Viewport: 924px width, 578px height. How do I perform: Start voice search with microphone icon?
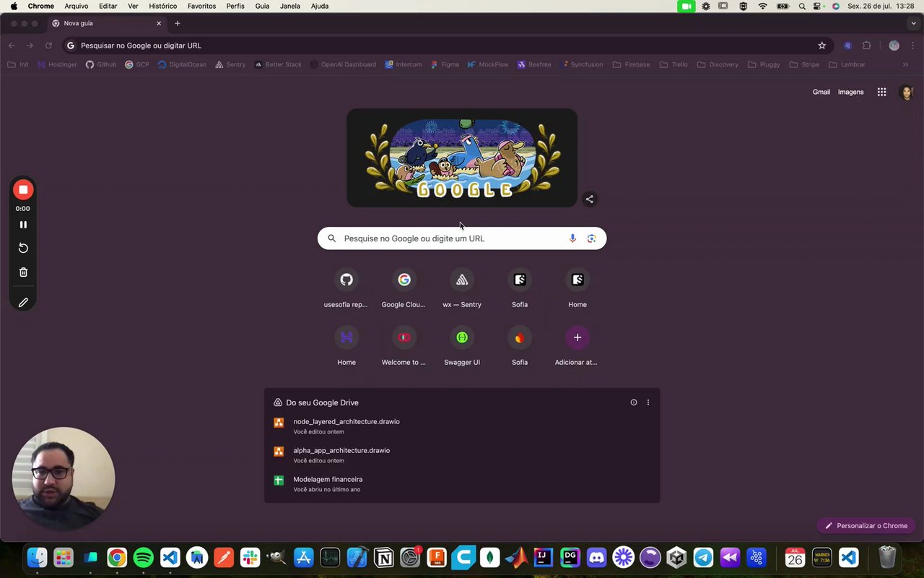click(572, 238)
